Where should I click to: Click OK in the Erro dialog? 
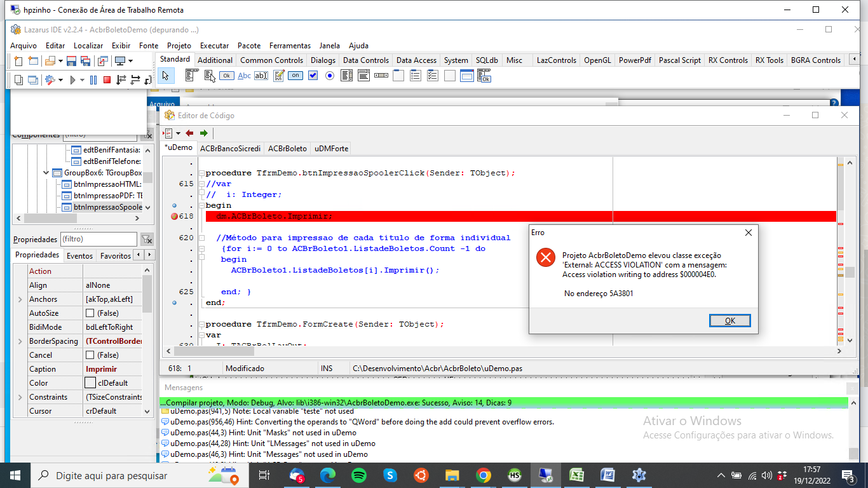pyautogui.click(x=729, y=321)
